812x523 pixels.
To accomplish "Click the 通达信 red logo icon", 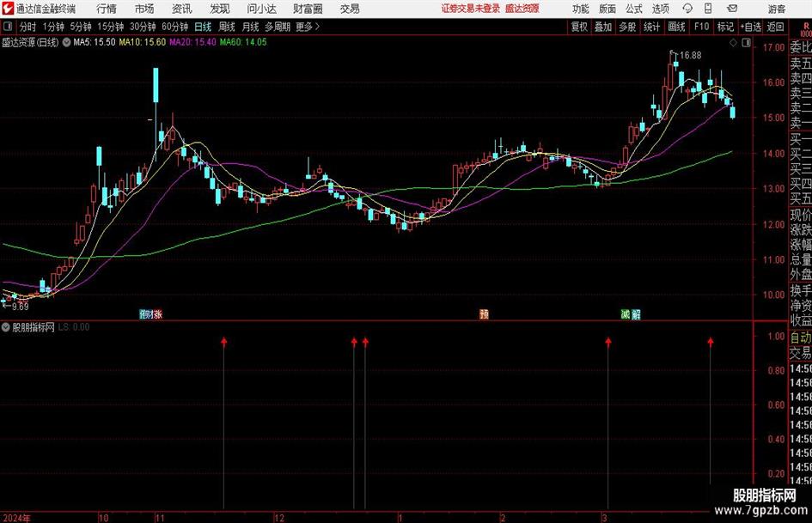I will (7, 9).
